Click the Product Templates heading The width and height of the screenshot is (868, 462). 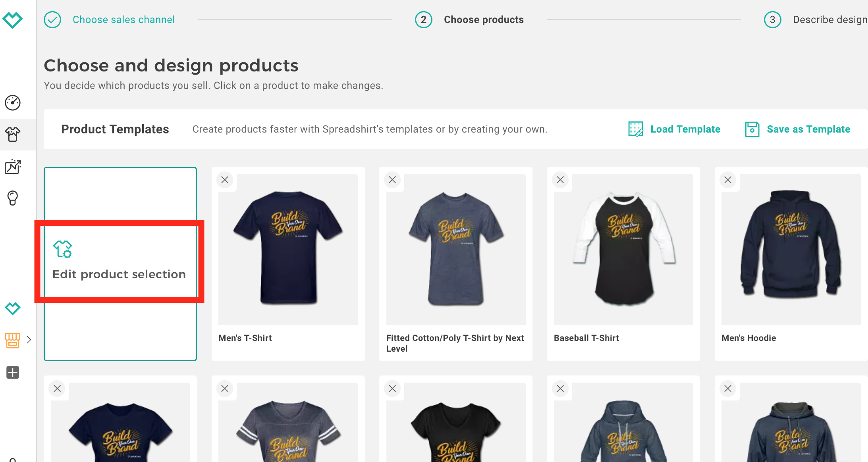click(x=115, y=129)
